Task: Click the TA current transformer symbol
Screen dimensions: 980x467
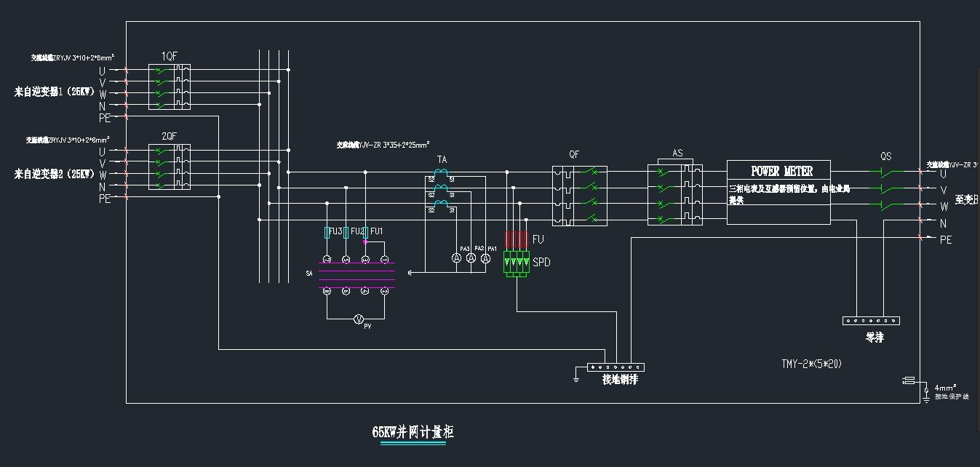Action: click(441, 192)
